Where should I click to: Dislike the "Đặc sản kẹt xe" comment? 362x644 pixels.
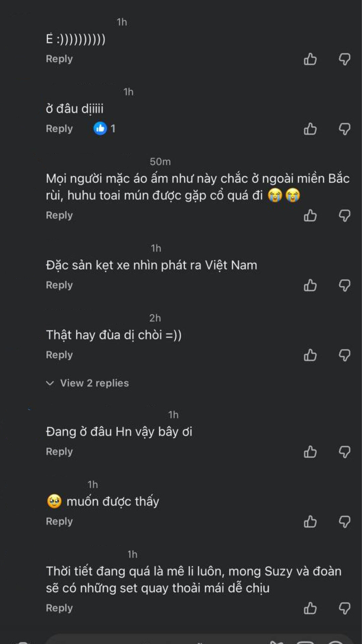(345, 285)
